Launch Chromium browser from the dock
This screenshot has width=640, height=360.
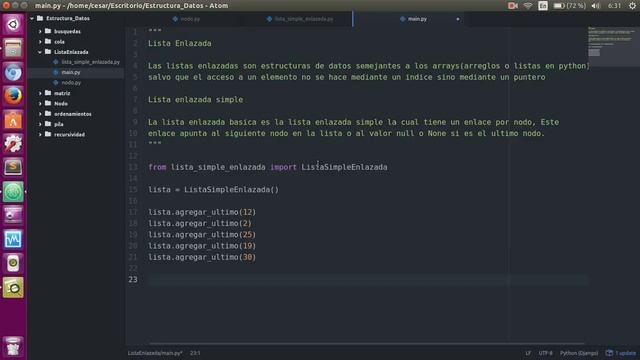coord(13,72)
